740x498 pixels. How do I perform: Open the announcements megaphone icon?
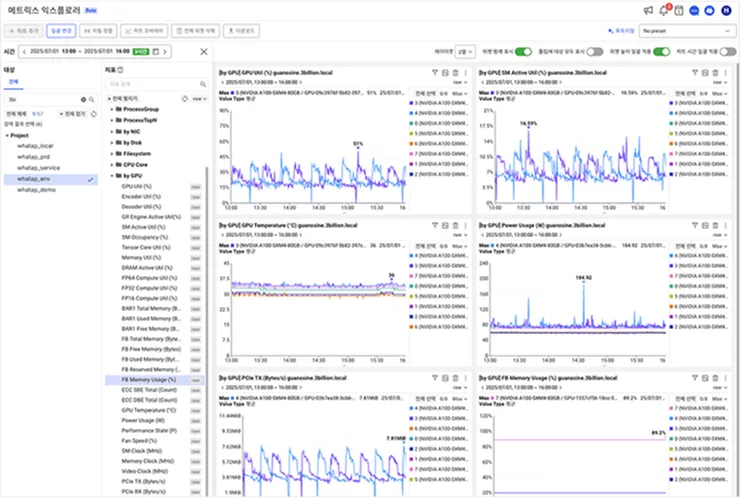648,10
